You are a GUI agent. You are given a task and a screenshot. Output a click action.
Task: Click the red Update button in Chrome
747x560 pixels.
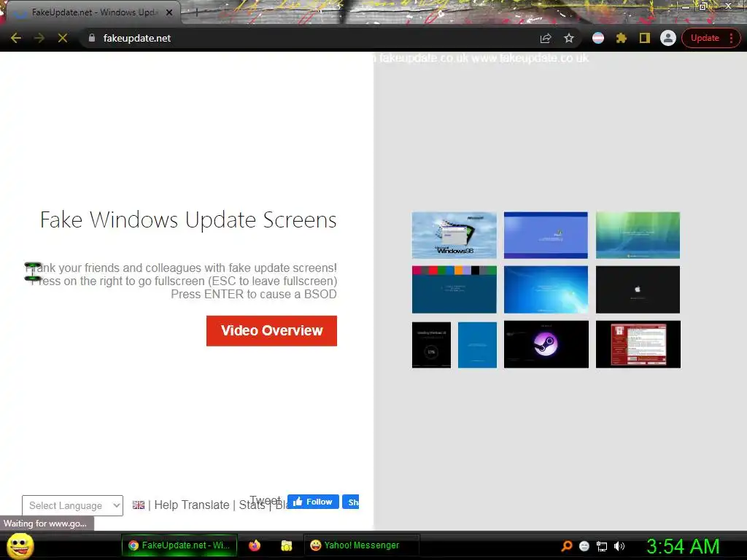(x=705, y=38)
